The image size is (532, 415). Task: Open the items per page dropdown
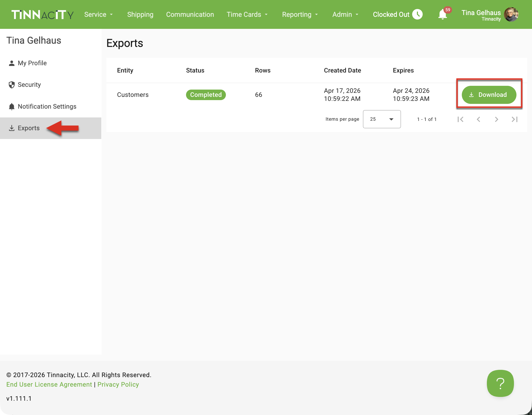[x=382, y=119]
